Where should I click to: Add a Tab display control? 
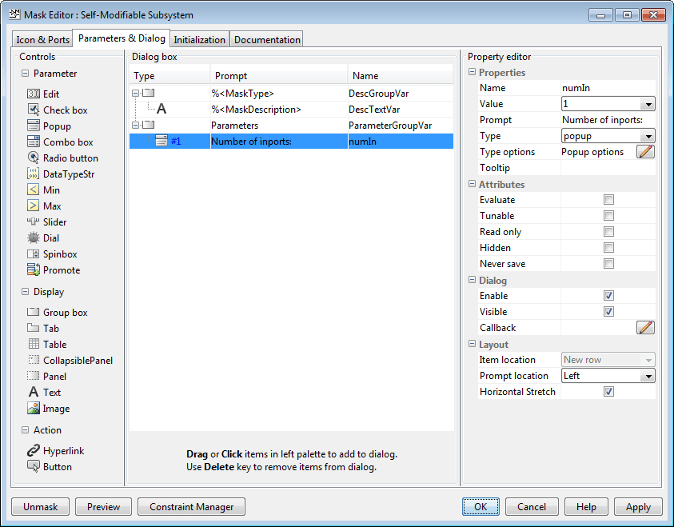click(43, 328)
